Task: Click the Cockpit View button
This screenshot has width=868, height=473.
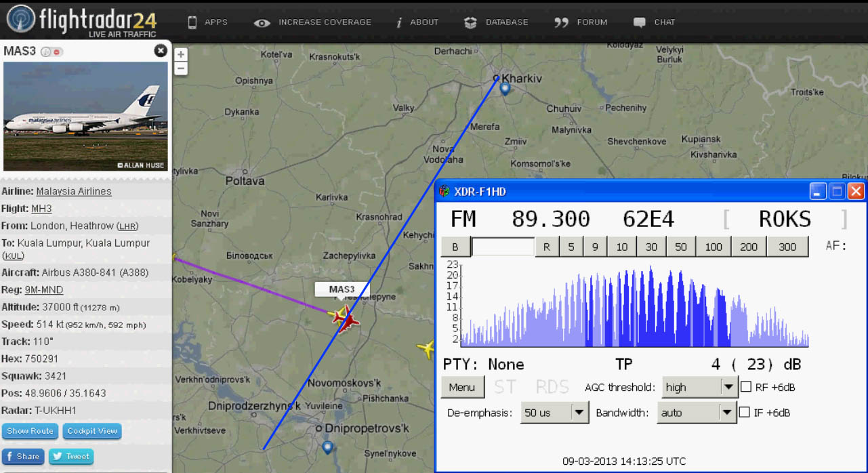Action: (92, 431)
